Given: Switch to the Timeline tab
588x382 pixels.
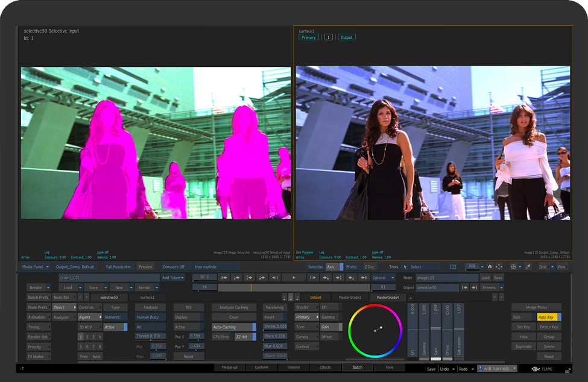Looking at the screenshot, I should coord(293,367).
